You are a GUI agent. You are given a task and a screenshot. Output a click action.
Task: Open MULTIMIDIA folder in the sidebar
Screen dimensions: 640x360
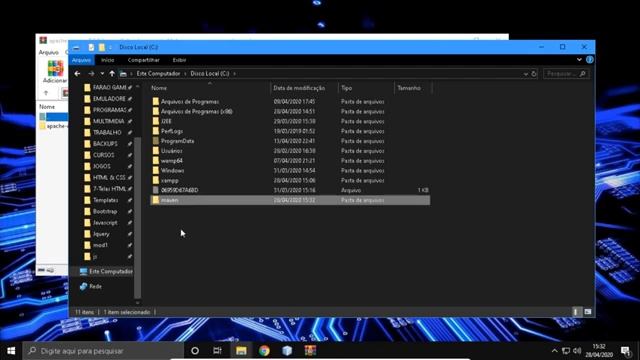(107, 121)
